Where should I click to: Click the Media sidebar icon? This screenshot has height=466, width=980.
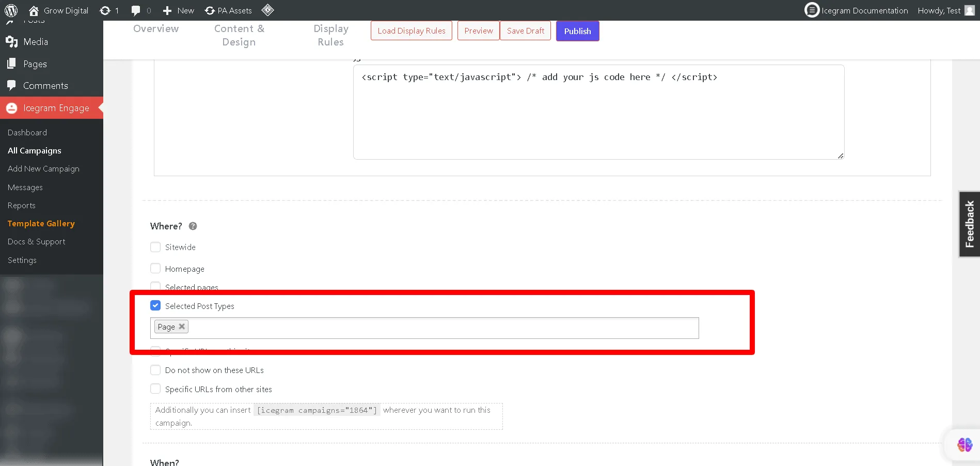(x=11, y=42)
